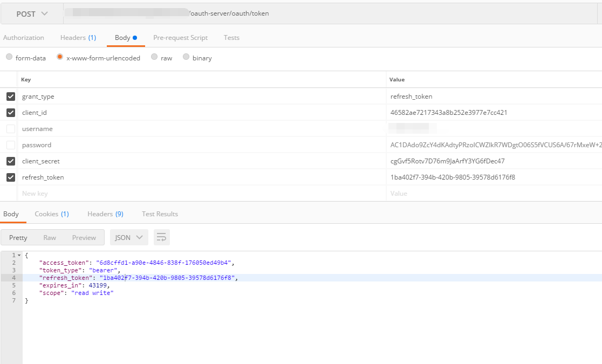Uncheck the refresh_token parameter checkbox
The height and width of the screenshot is (364, 602).
coord(11,177)
